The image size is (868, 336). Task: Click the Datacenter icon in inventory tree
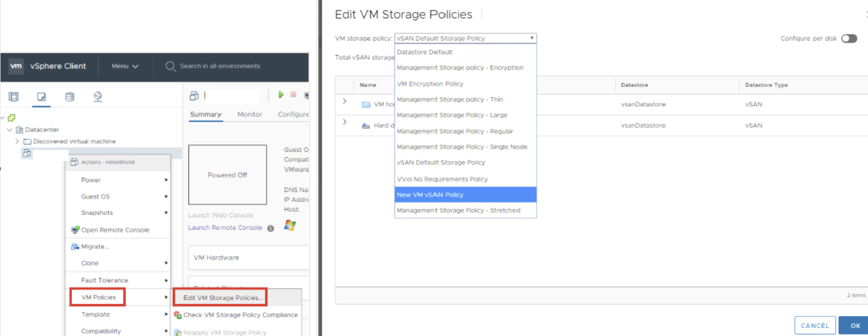(x=20, y=130)
